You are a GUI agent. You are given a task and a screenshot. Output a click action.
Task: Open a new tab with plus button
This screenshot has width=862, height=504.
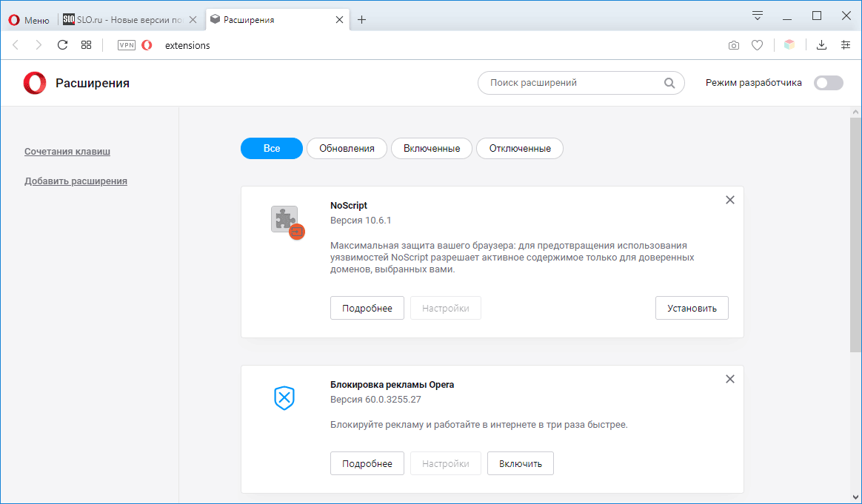361,20
